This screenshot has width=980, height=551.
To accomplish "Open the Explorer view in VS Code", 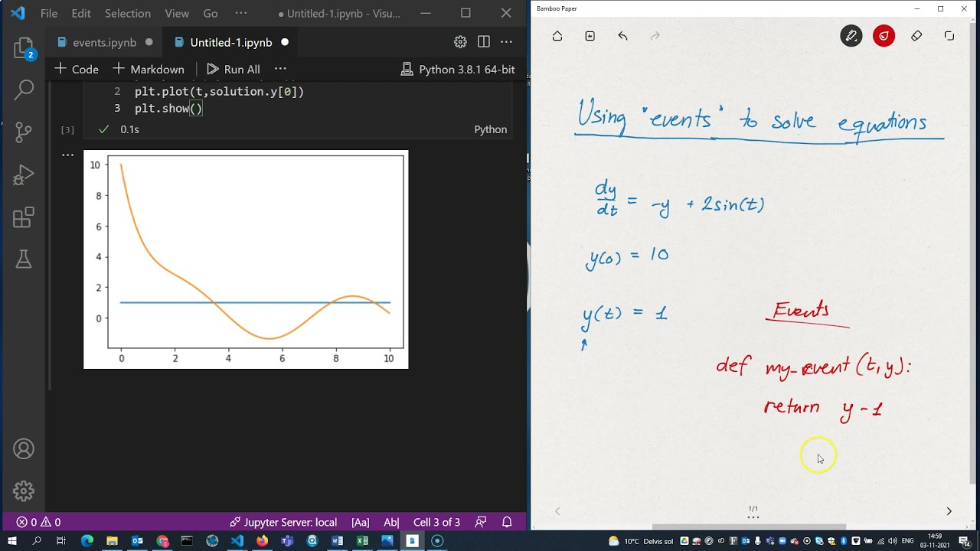I will 24,47.
